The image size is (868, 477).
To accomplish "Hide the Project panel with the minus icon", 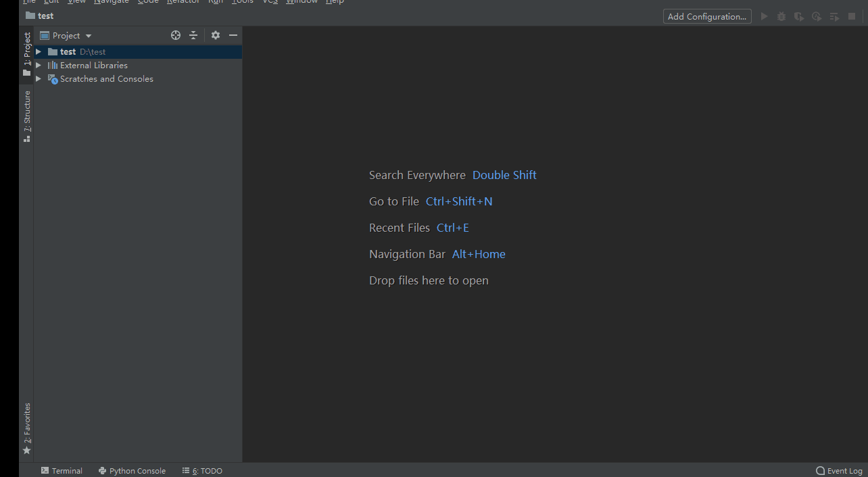I will [233, 35].
